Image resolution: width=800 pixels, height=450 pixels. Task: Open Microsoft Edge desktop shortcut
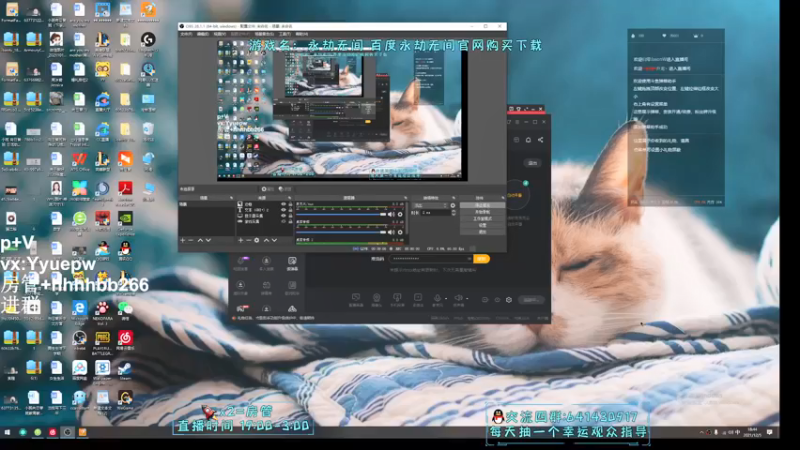(79, 310)
